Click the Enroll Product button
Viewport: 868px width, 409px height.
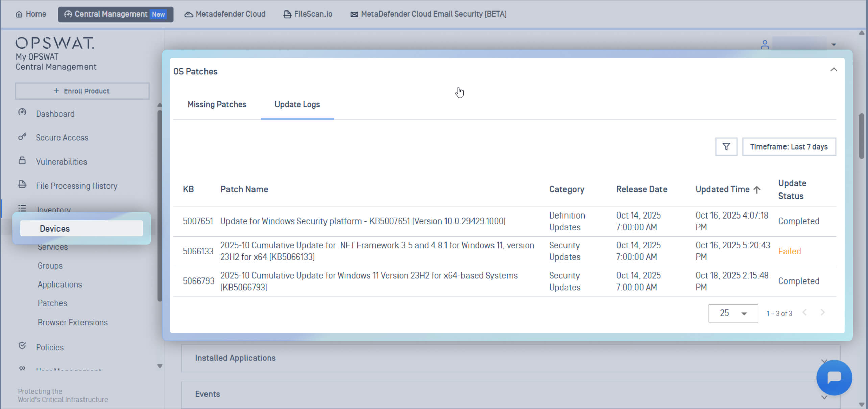click(82, 91)
